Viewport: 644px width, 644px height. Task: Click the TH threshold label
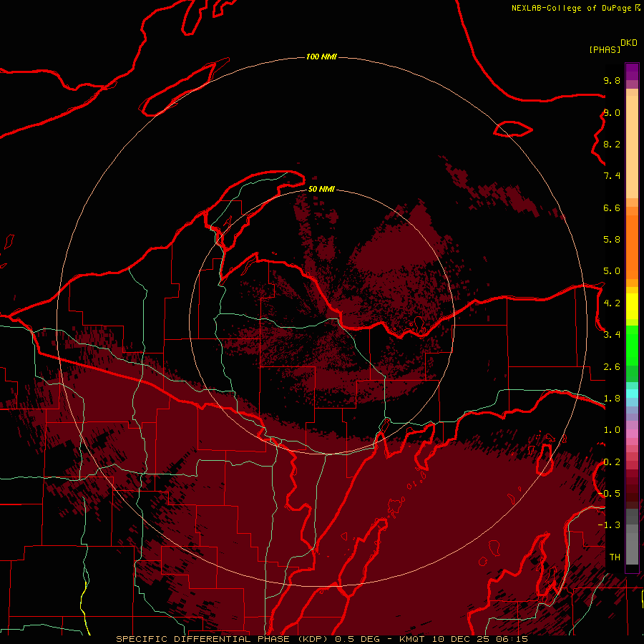615,557
